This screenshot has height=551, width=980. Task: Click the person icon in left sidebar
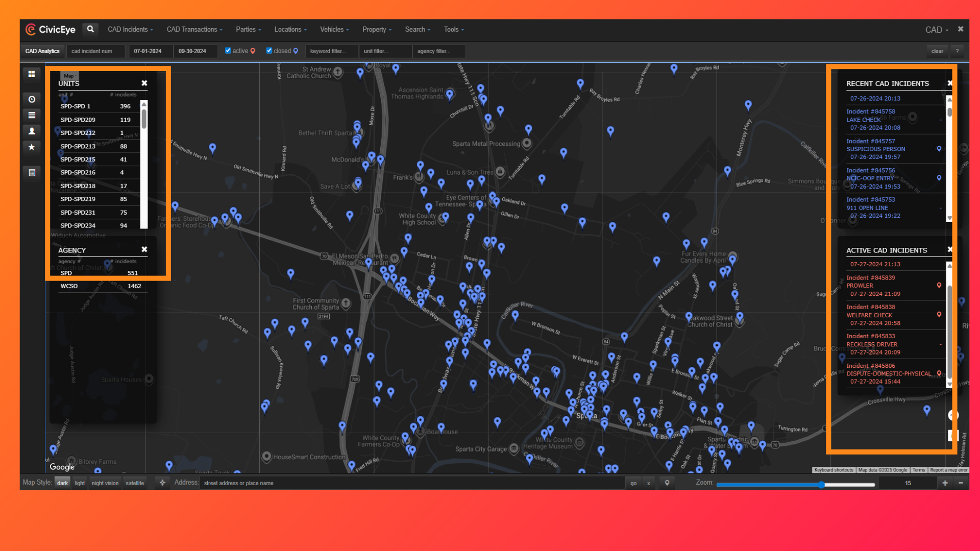[x=32, y=131]
